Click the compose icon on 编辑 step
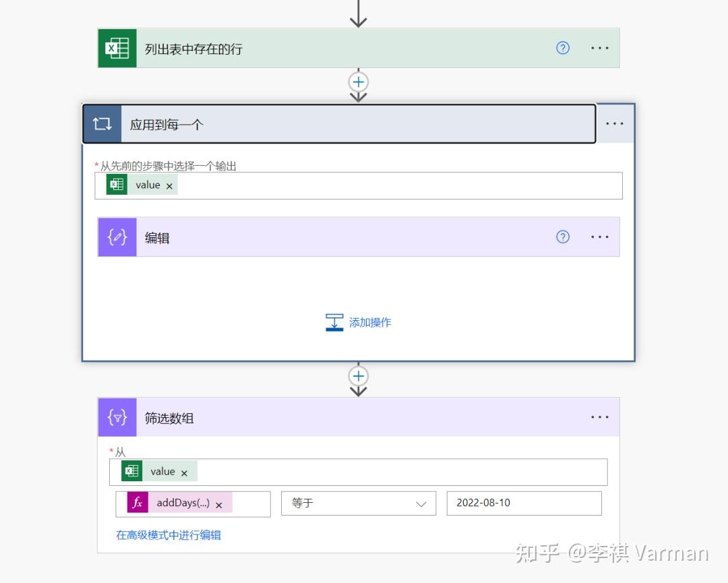The image size is (728, 583). pyautogui.click(x=117, y=237)
